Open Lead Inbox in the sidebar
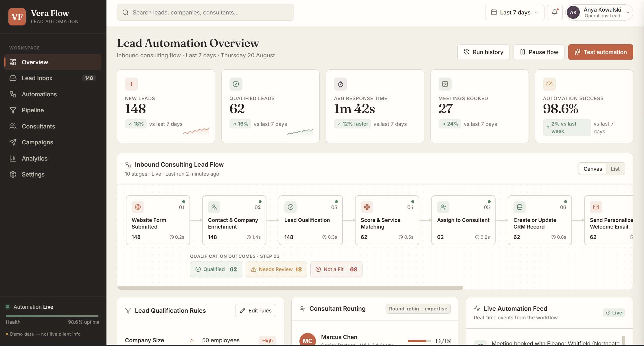 click(x=53, y=78)
